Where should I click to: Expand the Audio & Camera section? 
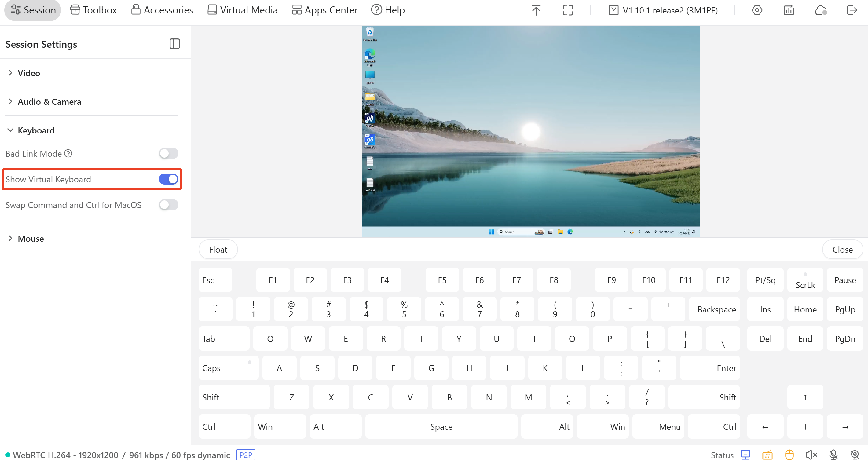[x=92, y=101]
